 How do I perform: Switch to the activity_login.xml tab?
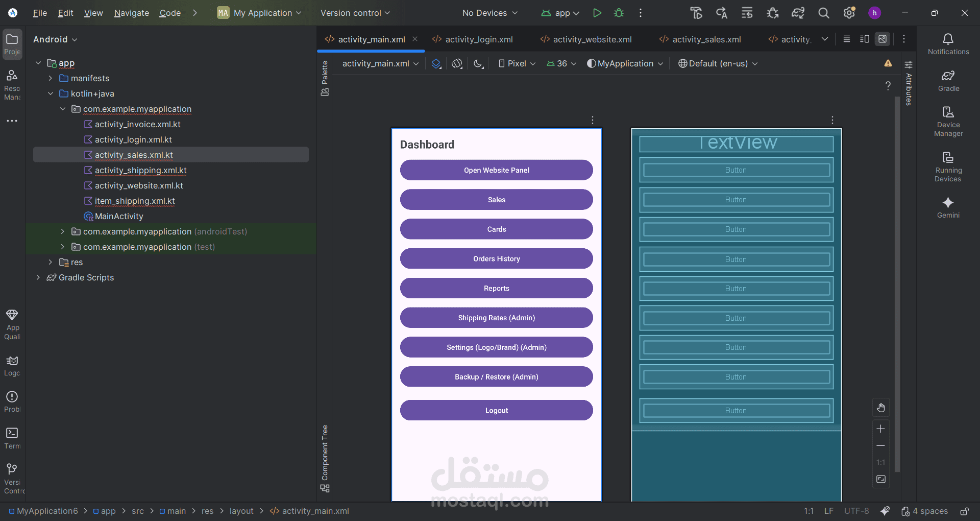coord(473,39)
